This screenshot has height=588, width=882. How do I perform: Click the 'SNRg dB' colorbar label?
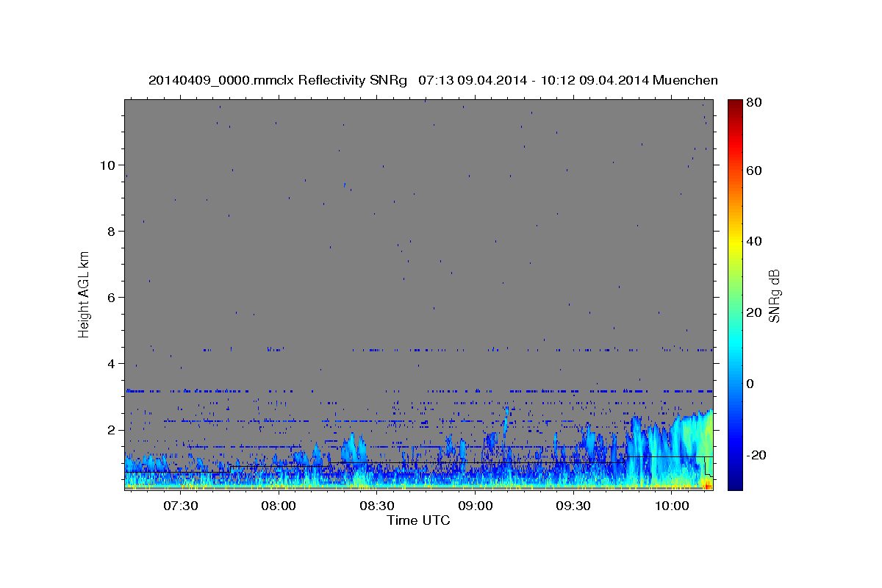coord(774,296)
